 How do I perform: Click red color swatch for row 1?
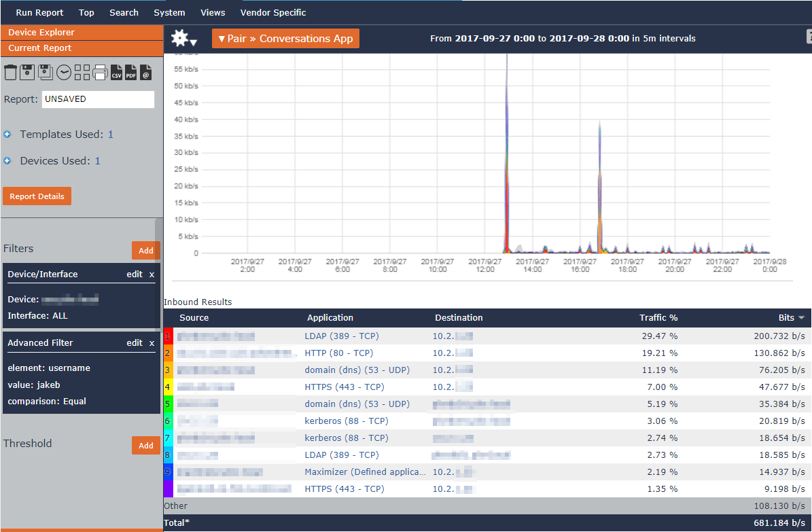point(168,336)
